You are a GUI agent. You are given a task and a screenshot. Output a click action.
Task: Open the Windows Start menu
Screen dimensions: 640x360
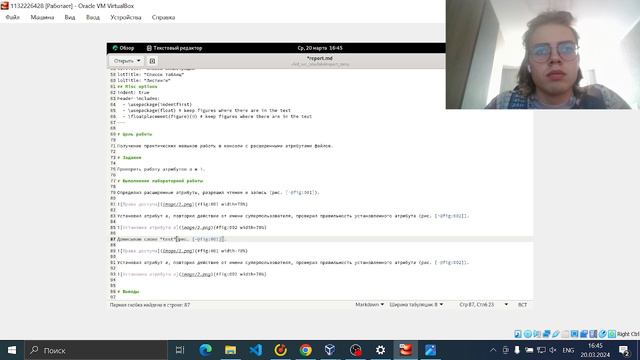pyautogui.click(x=12, y=350)
